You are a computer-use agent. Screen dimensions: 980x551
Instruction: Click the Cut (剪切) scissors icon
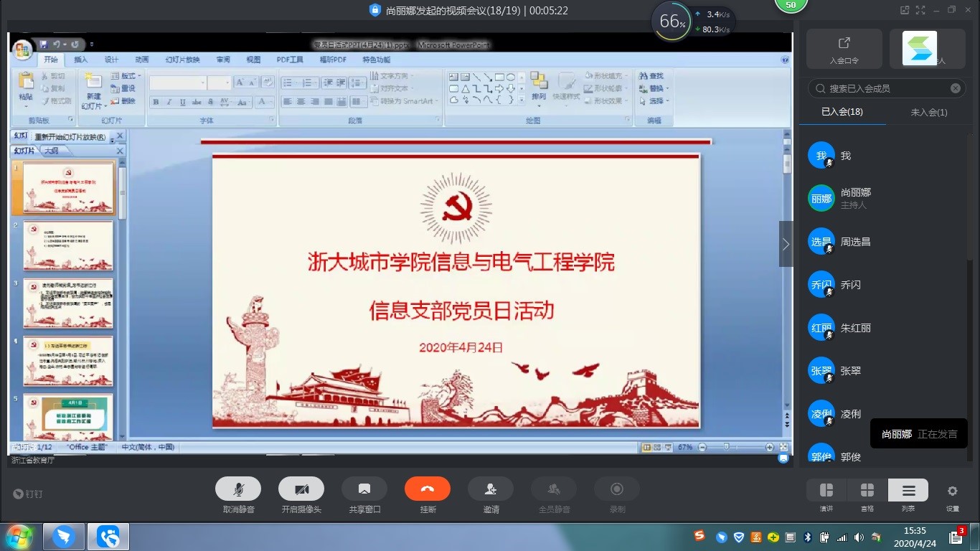tap(44, 76)
